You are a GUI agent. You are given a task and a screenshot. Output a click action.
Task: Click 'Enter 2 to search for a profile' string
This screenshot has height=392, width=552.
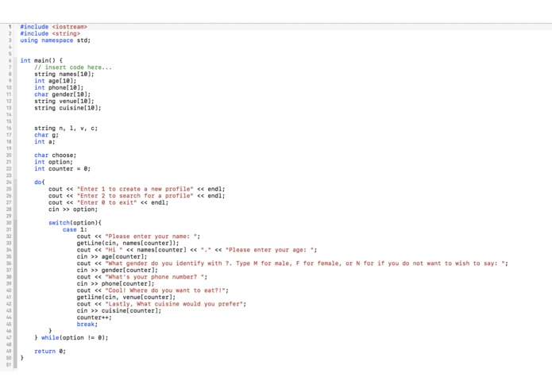tap(135, 195)
